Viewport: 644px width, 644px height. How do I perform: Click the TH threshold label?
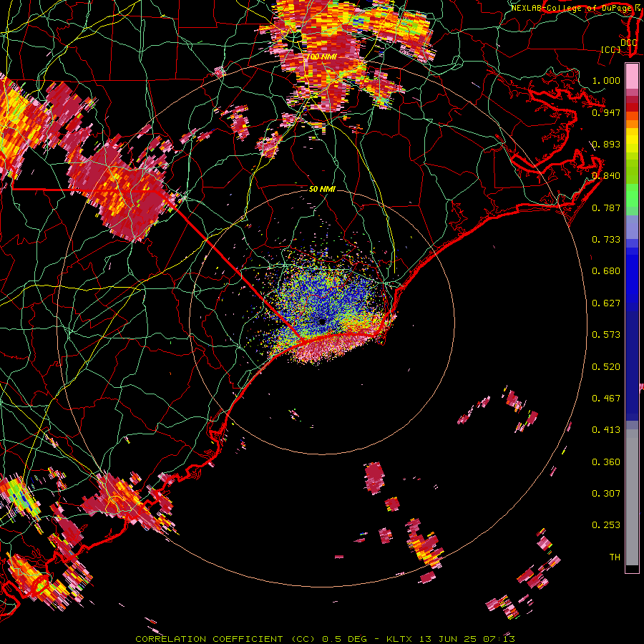(x=615, y=557)
